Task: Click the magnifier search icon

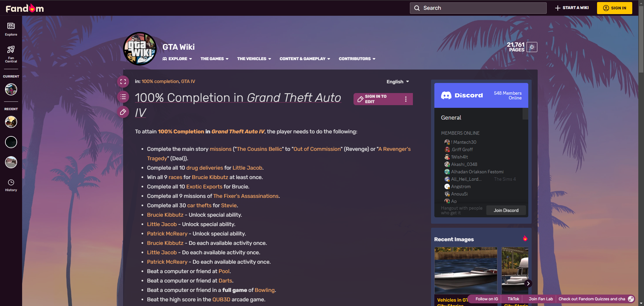Action: tap(417, 8)
